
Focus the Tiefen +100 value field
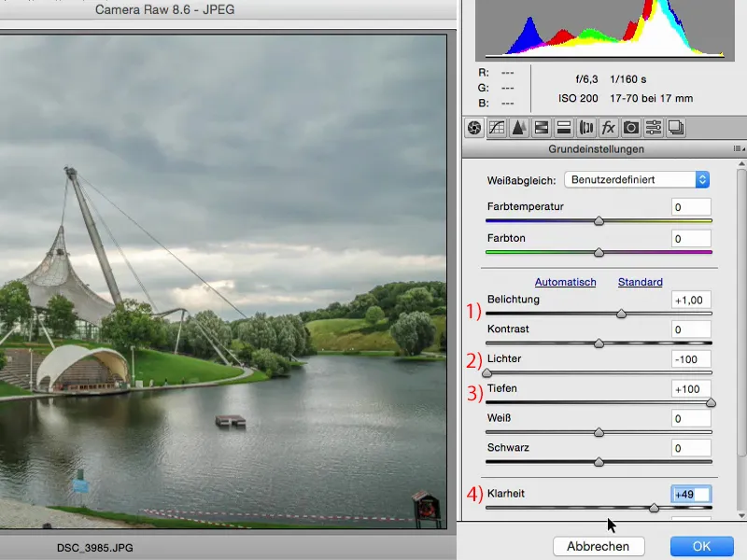(x=691, y=389)
